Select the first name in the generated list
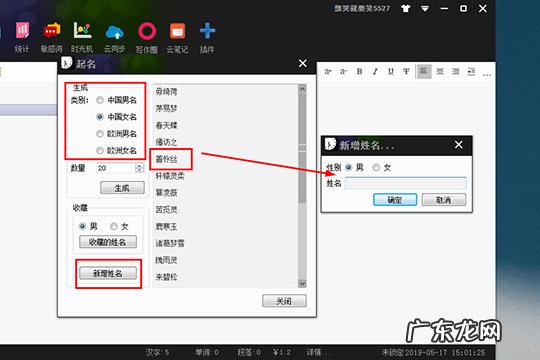 (x=166, y=92)
